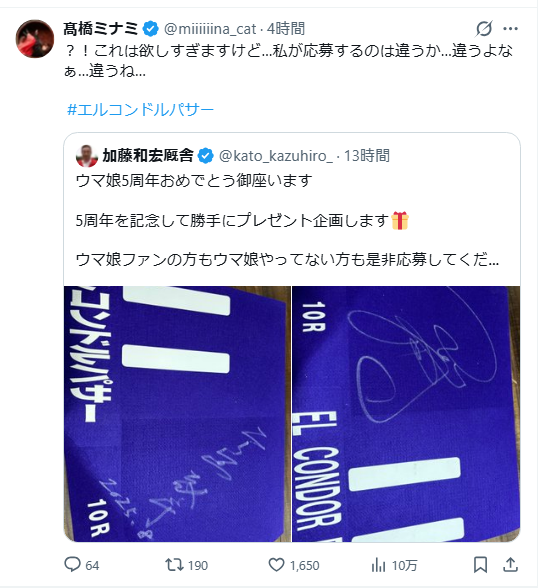Bookmark this post
The height and width of the screenshot is (588, 558).
(x=480, y=565)
